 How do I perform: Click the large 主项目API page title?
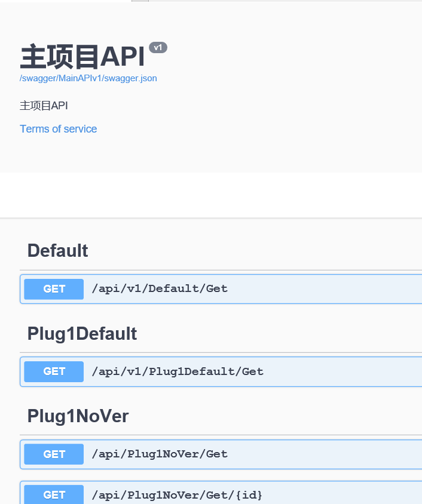[82, 57]
